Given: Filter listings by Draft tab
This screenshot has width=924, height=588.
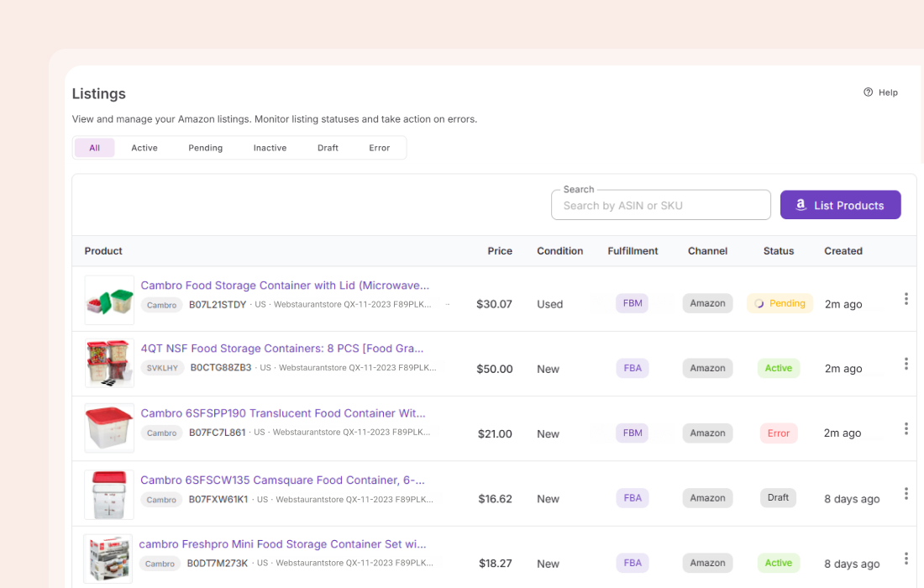Looking at the screenshot, I should click(x=328, y=148).
